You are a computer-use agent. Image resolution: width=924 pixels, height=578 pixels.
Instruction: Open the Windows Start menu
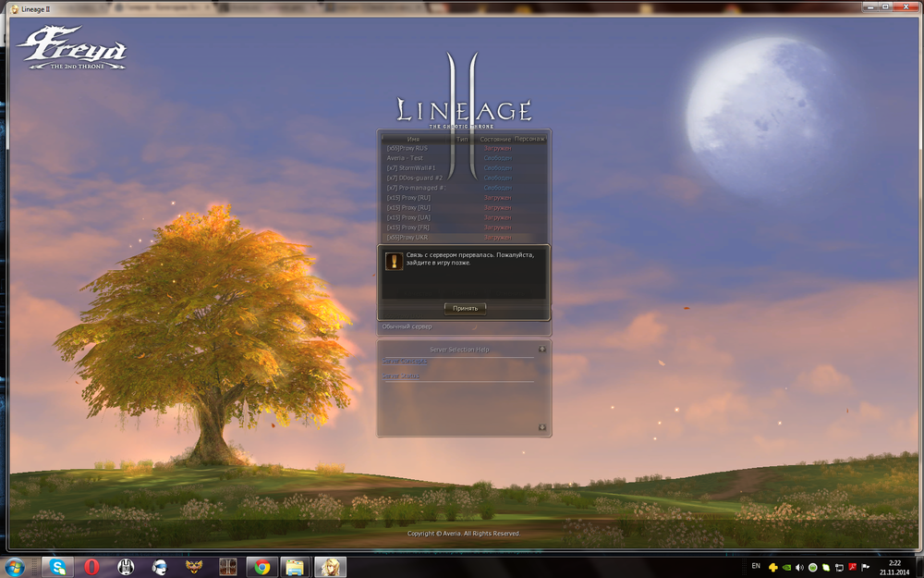point(15,566)
